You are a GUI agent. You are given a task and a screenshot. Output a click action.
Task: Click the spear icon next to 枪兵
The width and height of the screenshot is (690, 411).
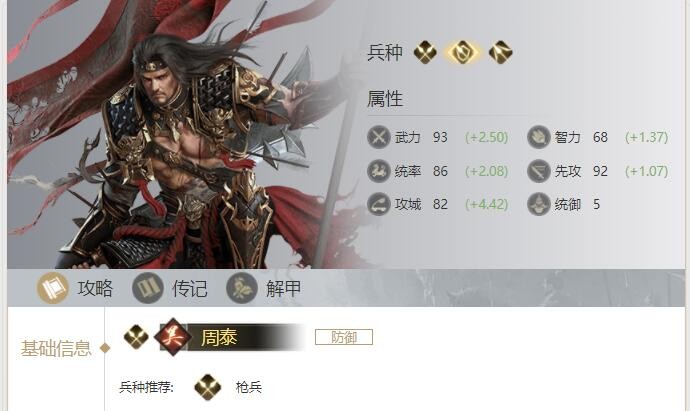point(207,387)
